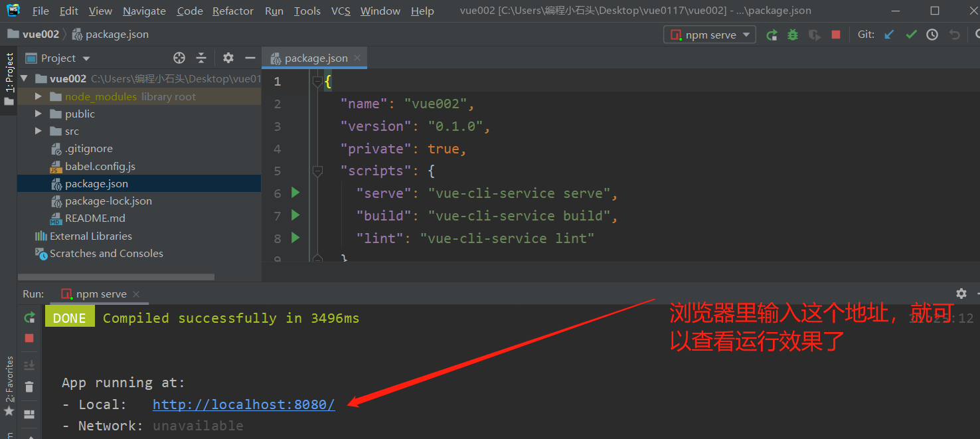Image resolution: width=980 pixels, height=439 pixels.
Task: Click the Collapse All icon in Project panel
Action: point(201,58)
